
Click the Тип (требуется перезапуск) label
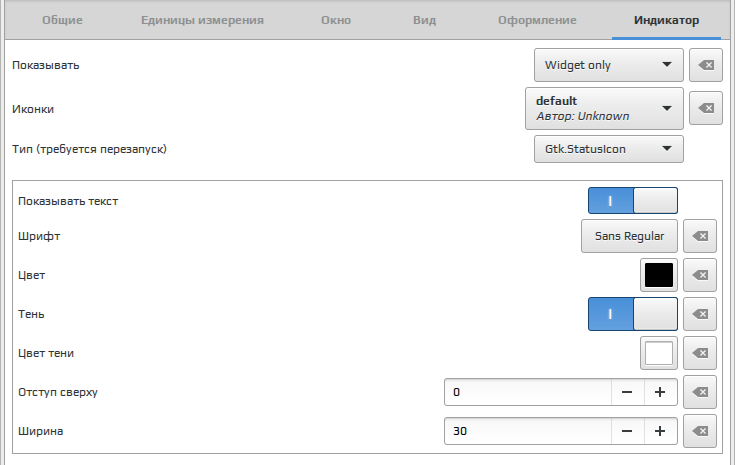(89, 149)
